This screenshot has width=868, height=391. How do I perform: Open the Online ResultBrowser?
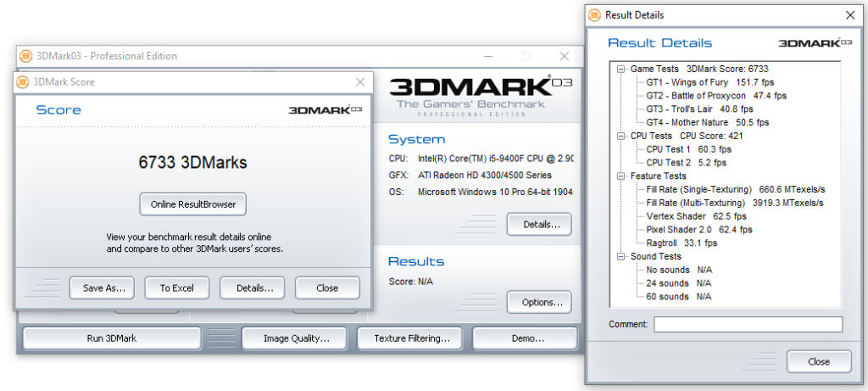(193, 204)
